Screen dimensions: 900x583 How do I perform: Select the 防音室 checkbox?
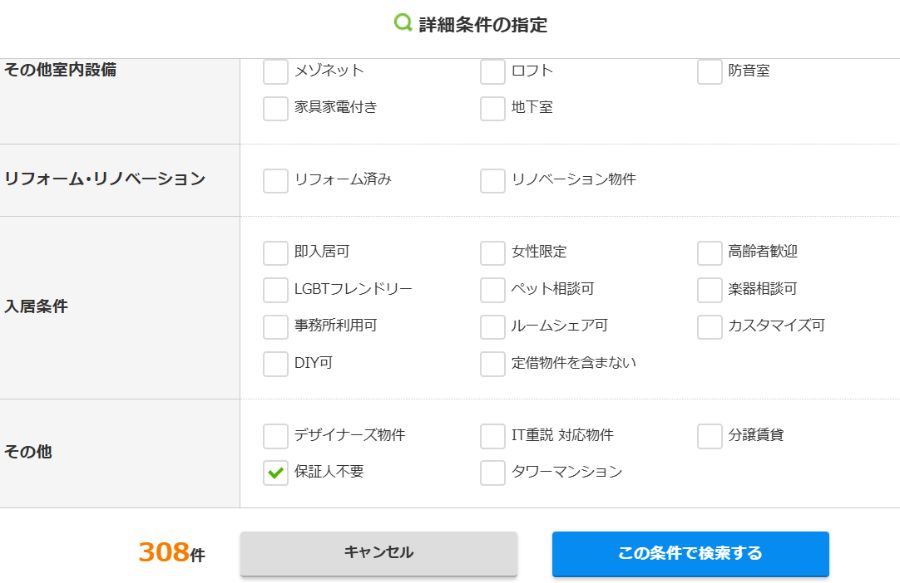click(x=710, y=72)
